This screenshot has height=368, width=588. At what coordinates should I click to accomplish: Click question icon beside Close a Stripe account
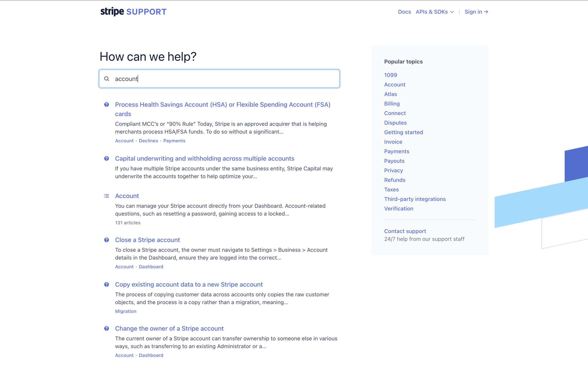(x=107, y=240)
